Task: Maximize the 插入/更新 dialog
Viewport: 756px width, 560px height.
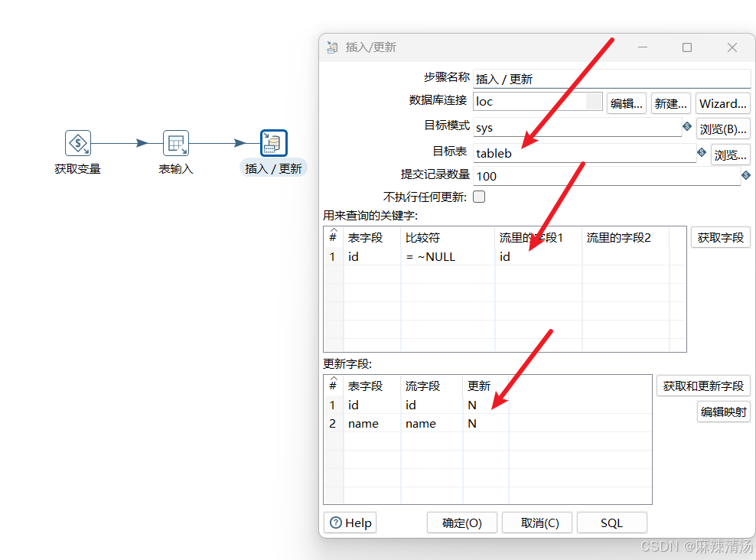Action: point(687,47)
